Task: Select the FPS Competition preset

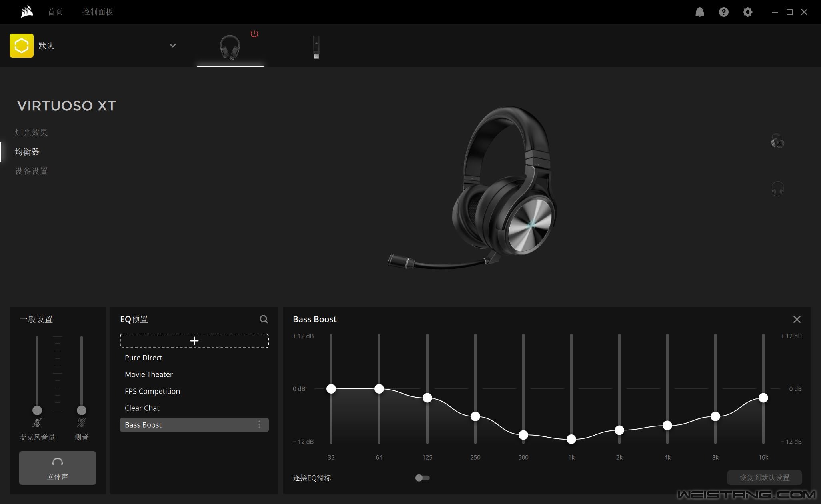Action: pyautogui.click(x=194, y=391)
